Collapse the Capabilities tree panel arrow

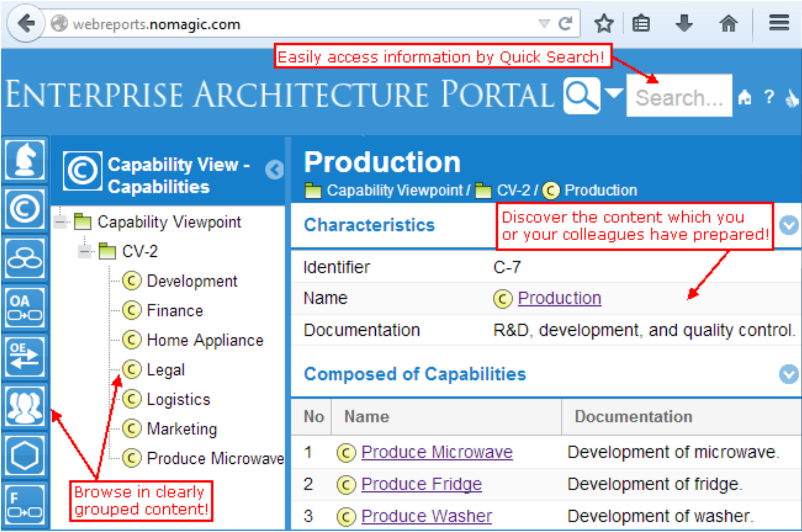click(x=274, y=169)
